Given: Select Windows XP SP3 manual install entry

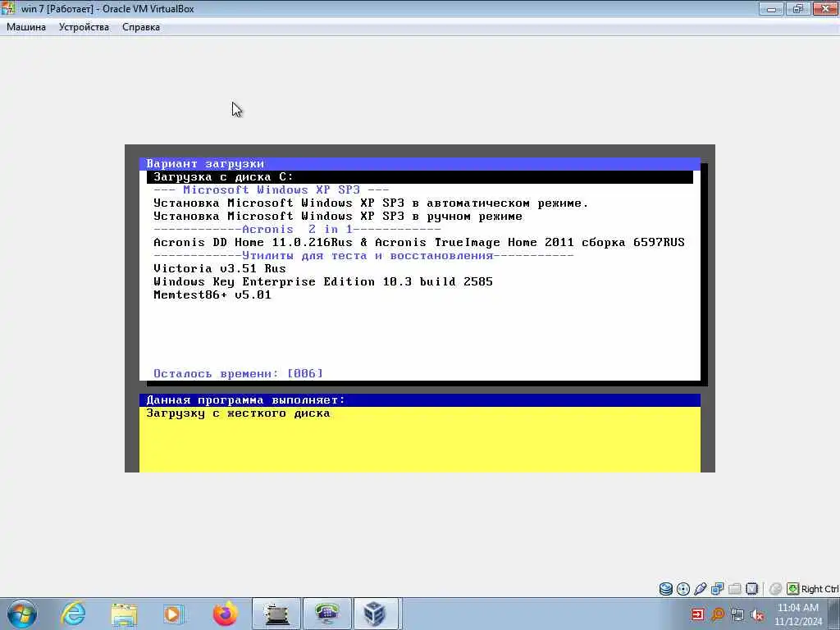Looking at the screenshot, I should 337,217.
